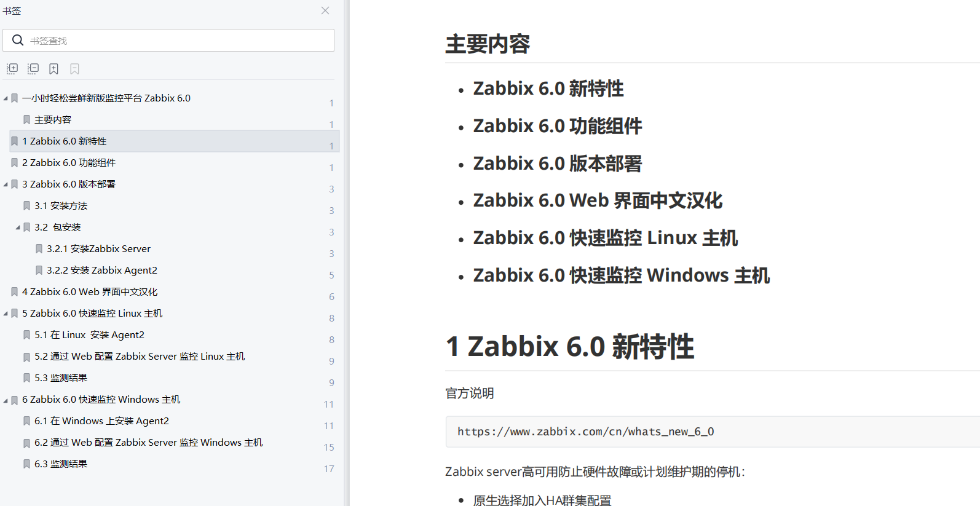The width and height of the screenshot is (980, 506).
Task: Click bookmark icon beside 3.2.2 安装 Zabbix Agent2
Action: point(39,271)
